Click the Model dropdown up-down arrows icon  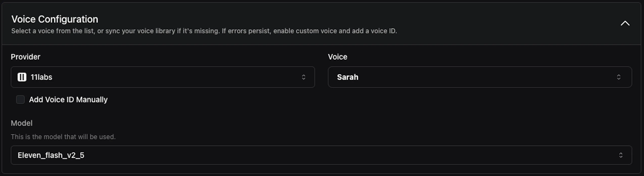621,155
